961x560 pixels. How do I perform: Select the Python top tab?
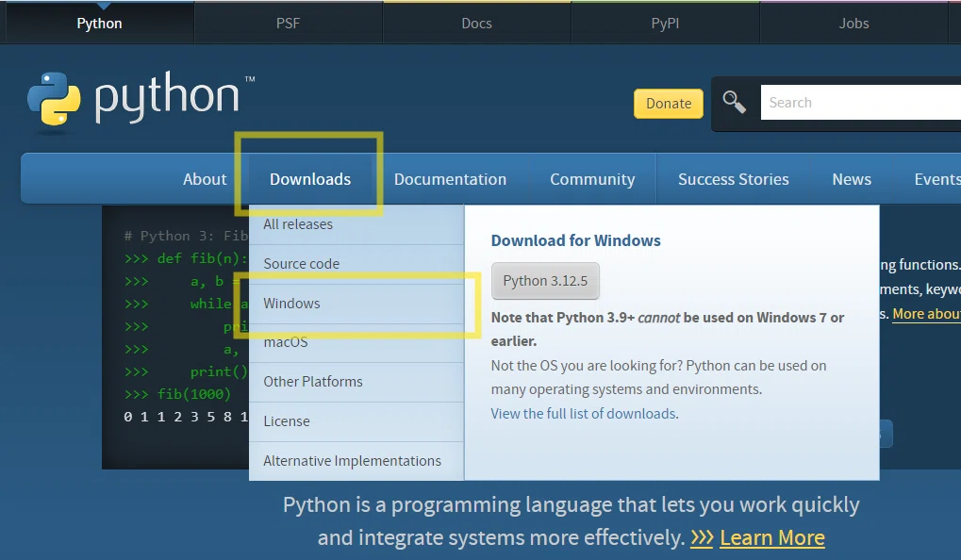(x=99, y=24)
